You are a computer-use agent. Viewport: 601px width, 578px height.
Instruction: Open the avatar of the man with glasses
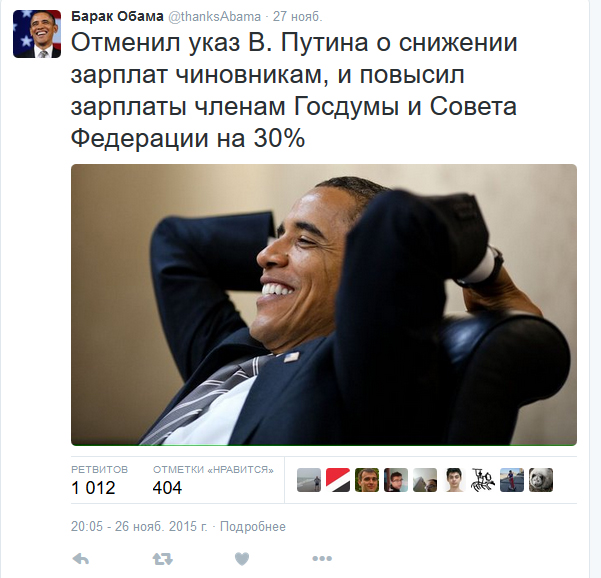point(396,480)
